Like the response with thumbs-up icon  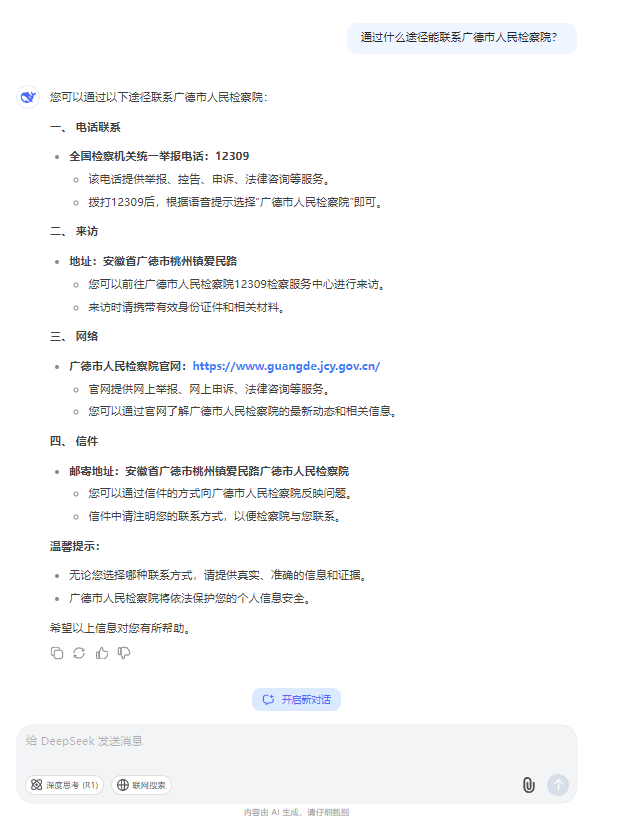(102, 653)
